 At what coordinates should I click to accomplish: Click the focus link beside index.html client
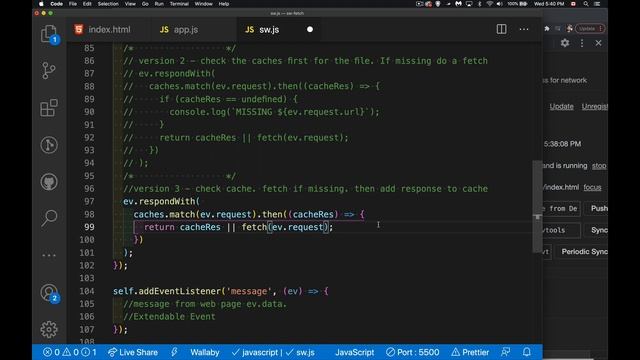pos(592,187)
